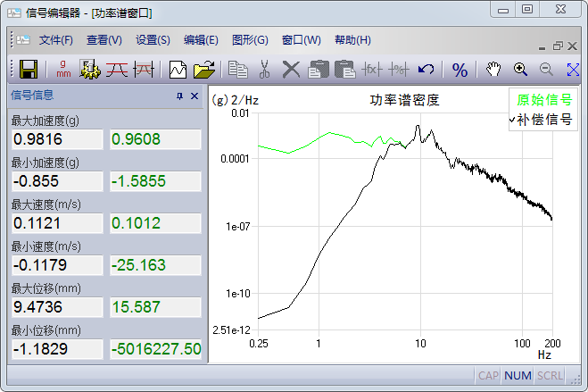Click the Save floppy disk icon
This screenshot has width=588, height=392.
click(x=28, y=69)
